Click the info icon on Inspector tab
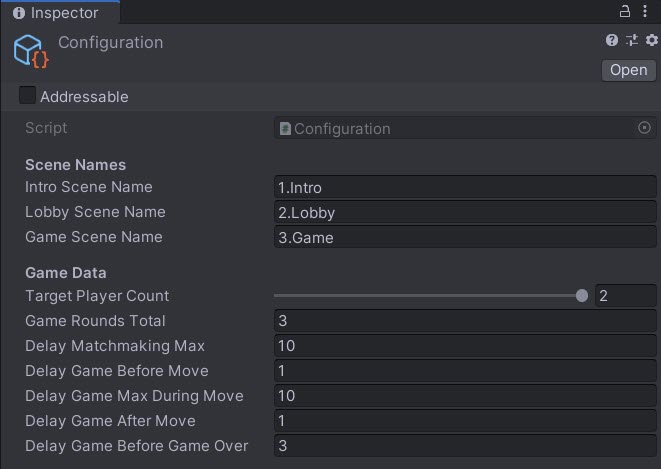Viewport: 661px width, 469px height. click(x=18, y=13)
